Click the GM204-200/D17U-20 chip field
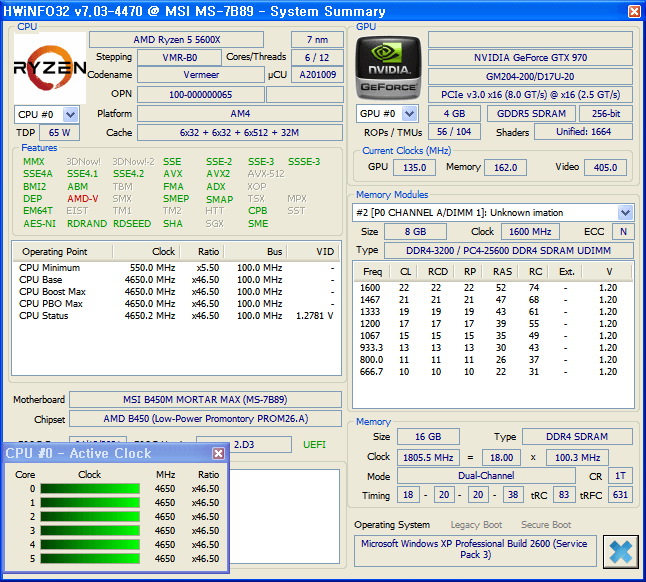Screen dimensions: 646x582 click(x=530, y=77)
